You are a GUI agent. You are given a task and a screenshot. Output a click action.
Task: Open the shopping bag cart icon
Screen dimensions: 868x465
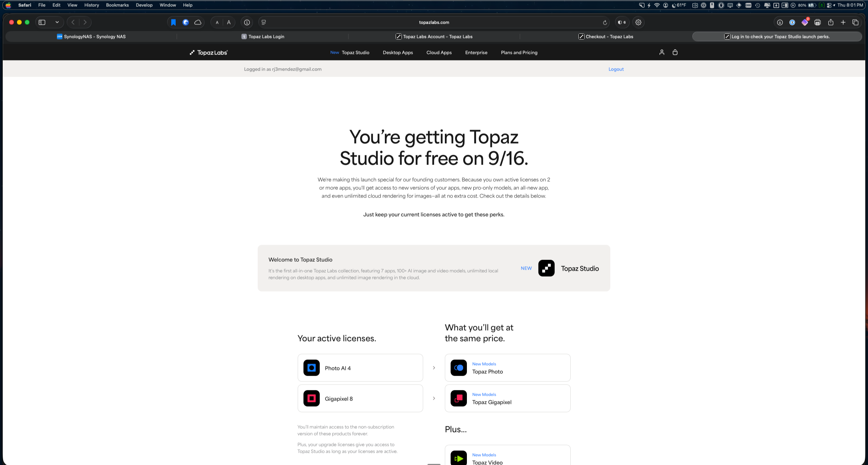pos(675,52)
